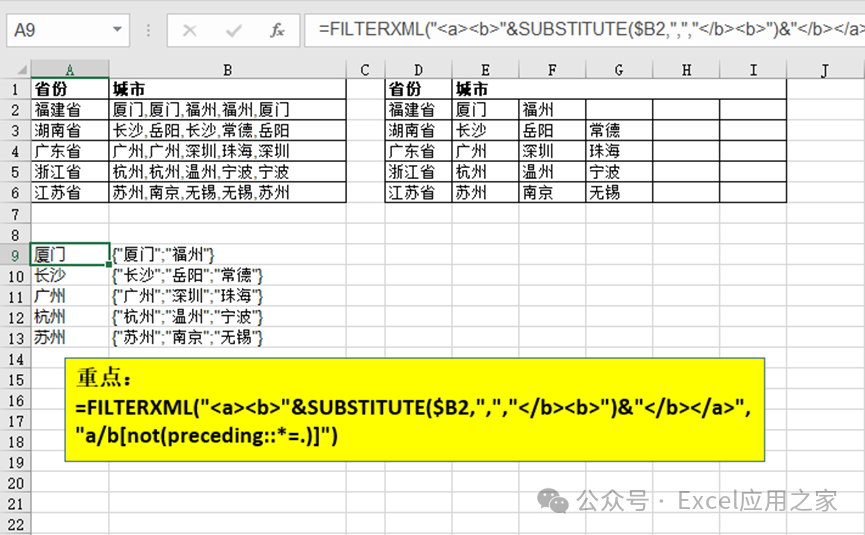Click cell D1 header 省份
Image resolution: width=865 pixels, height=535 pixels.
pyautogui.click(x=418, y=89)
